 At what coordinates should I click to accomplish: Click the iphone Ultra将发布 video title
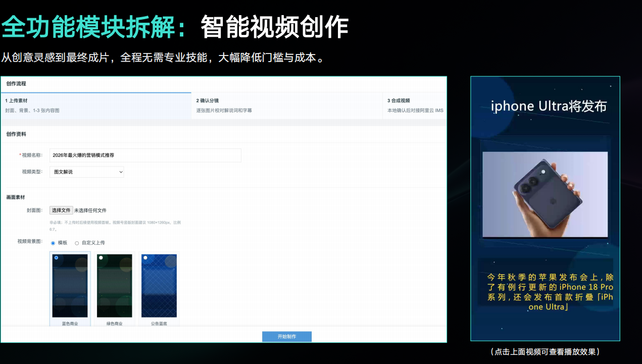tap(549, 106)
